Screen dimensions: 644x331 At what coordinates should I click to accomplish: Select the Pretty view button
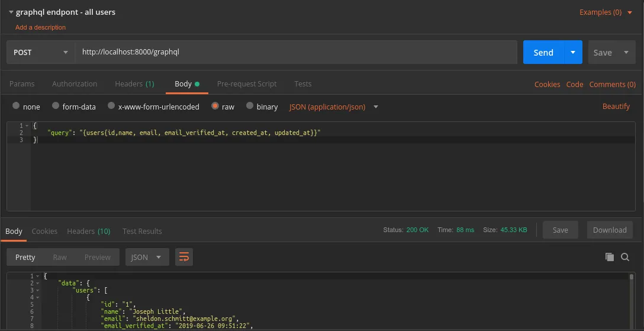tap(25, 257)
